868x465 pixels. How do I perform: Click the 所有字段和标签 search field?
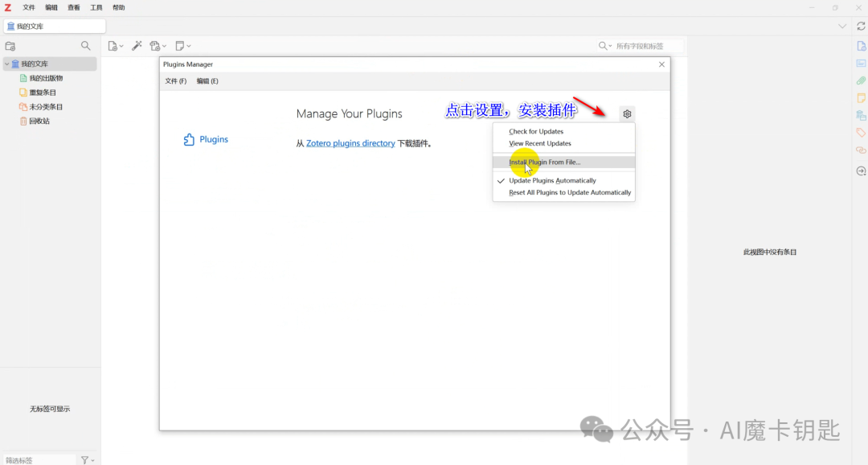click(649, 46)
